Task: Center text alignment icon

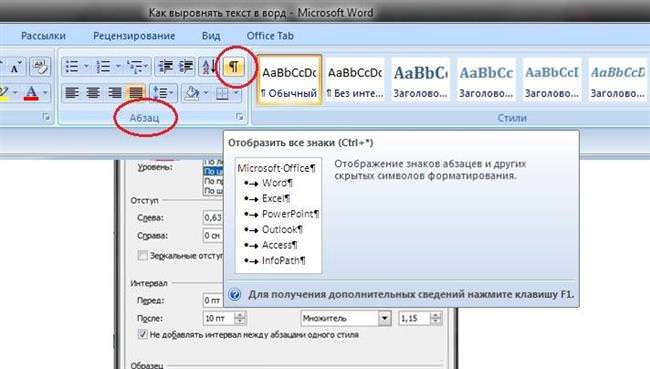Action: click(93, 92)
